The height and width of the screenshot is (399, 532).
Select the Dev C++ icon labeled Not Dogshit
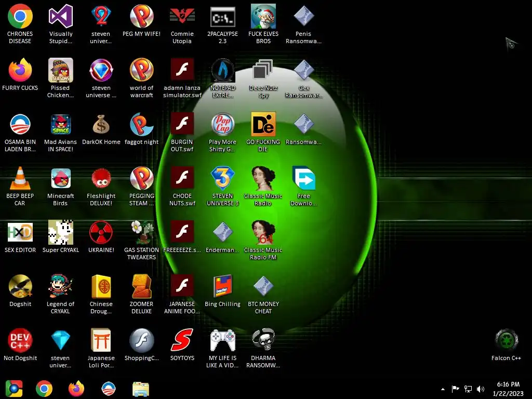20,340
